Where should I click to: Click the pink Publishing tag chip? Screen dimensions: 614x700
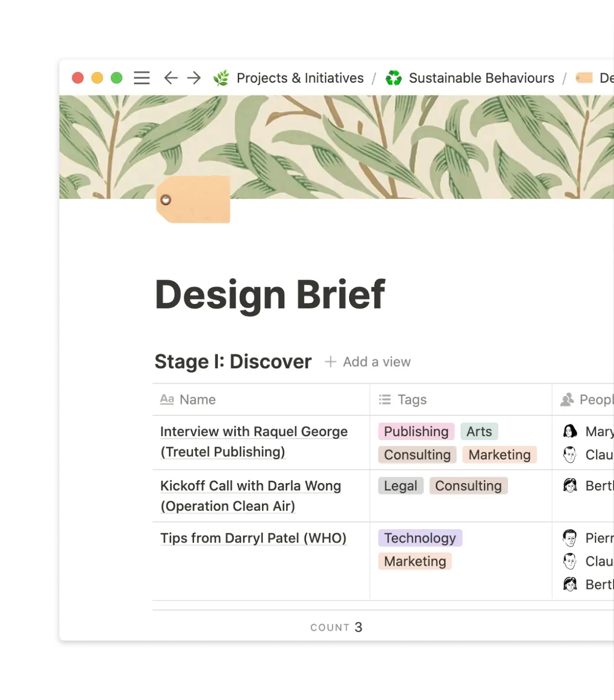coord(416,432)
